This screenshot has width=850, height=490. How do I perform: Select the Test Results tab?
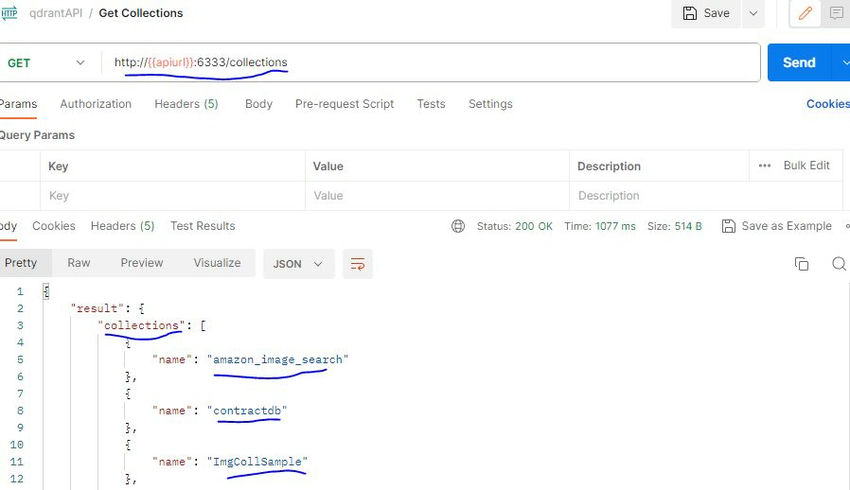tap(203, 226)
